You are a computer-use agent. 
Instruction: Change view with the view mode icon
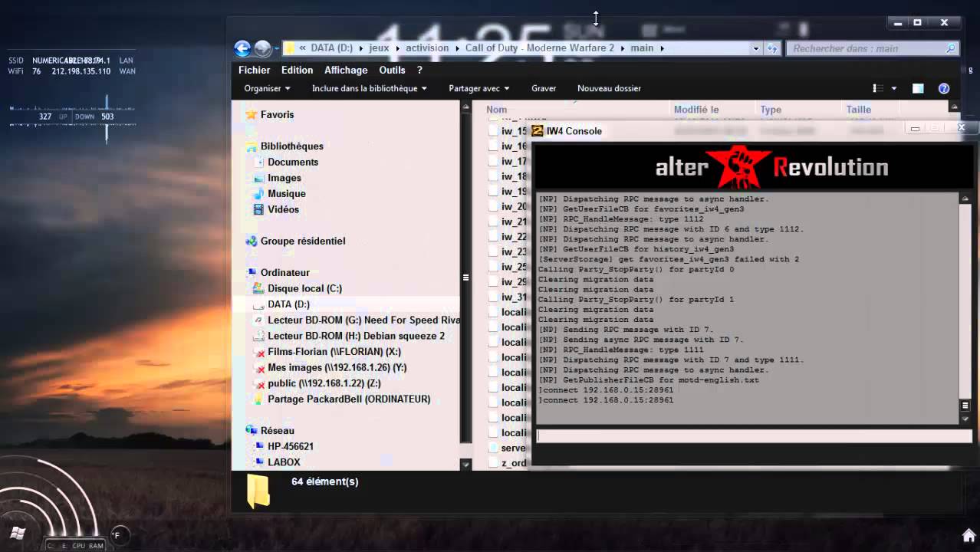(879, 89)
